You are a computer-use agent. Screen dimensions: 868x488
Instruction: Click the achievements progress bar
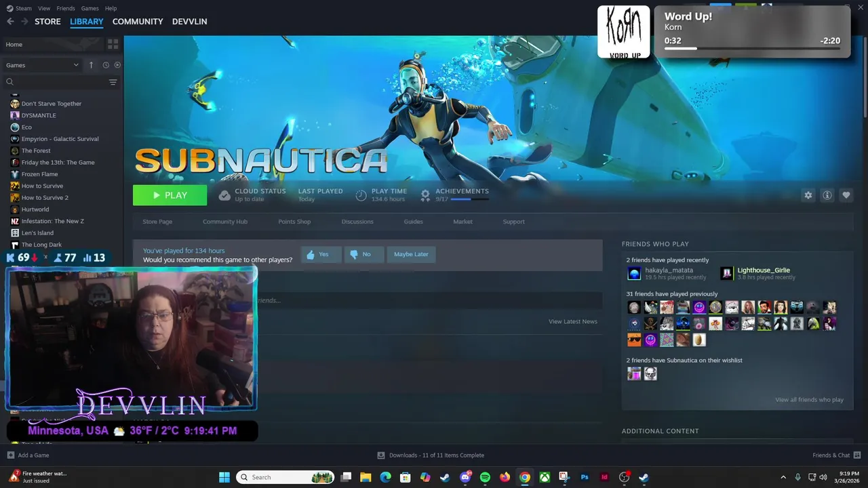(469, 199)
